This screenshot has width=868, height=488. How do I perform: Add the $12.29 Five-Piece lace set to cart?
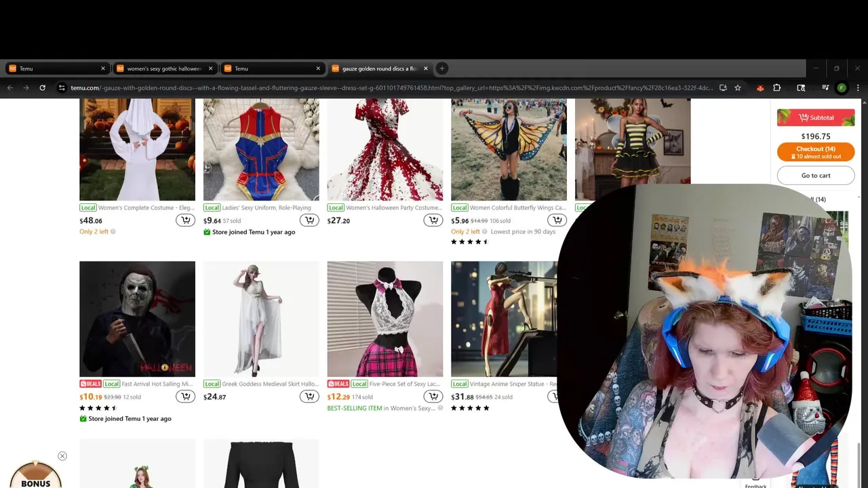coord(433,396)
